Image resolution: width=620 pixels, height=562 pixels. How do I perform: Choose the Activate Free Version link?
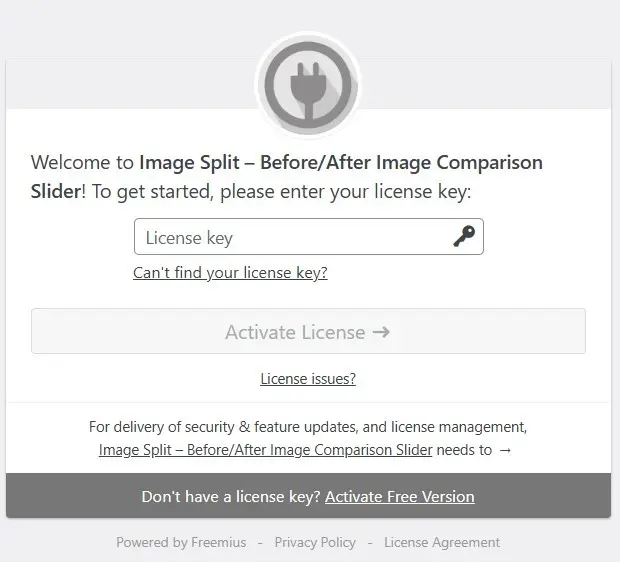[x=399, y=496]
